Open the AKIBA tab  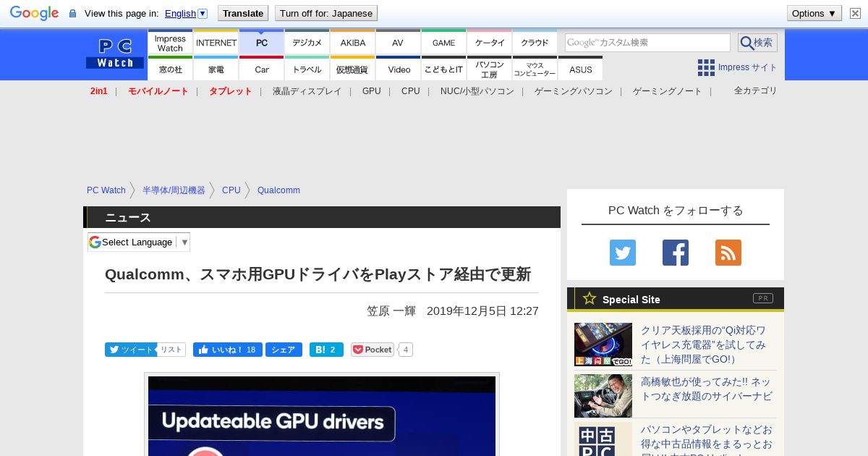tap(353, 42)
